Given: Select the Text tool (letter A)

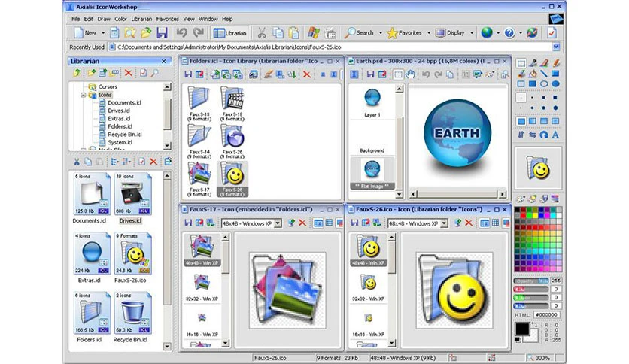Looking at the screenshot, I should [555, 135].
